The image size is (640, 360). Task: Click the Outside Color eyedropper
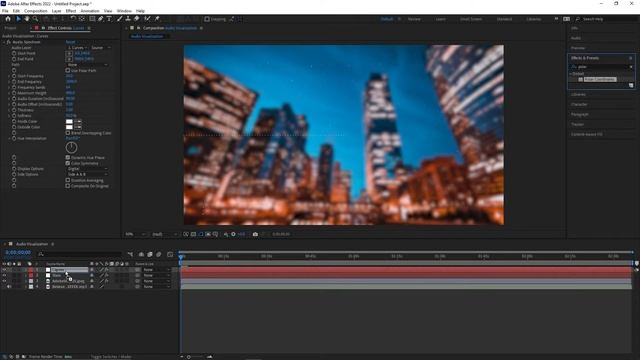click(78, 127)
